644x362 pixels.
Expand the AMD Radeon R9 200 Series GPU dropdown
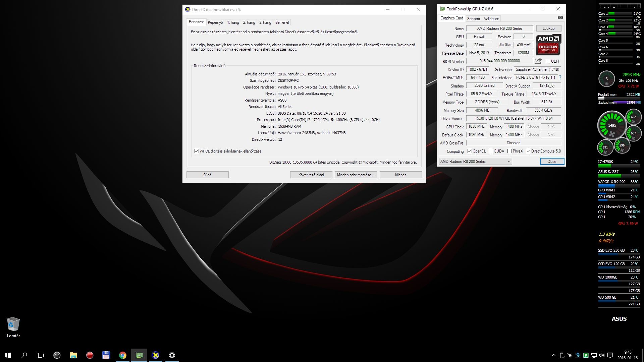pyautogui.click(x=475, y=162)
